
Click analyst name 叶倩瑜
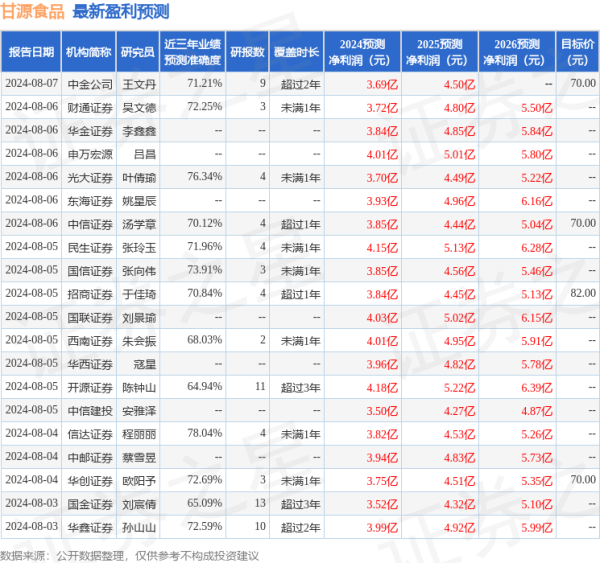139,178
